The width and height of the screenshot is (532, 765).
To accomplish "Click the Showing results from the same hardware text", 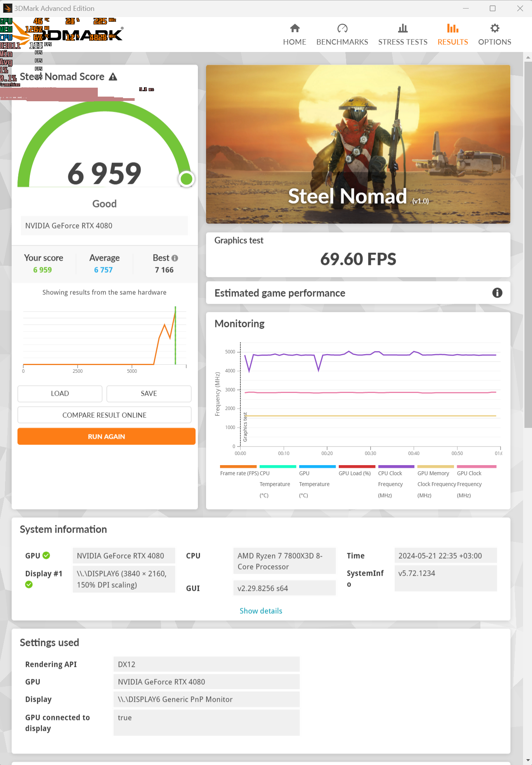I will point(104,292).
